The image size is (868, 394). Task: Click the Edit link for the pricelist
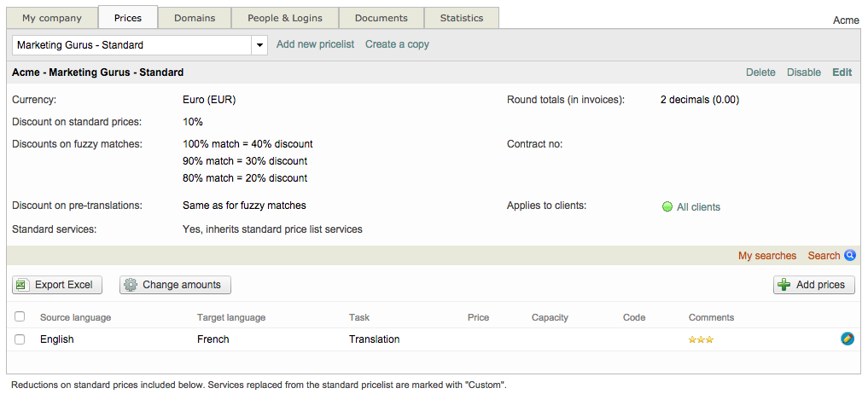tap(842, 72)
